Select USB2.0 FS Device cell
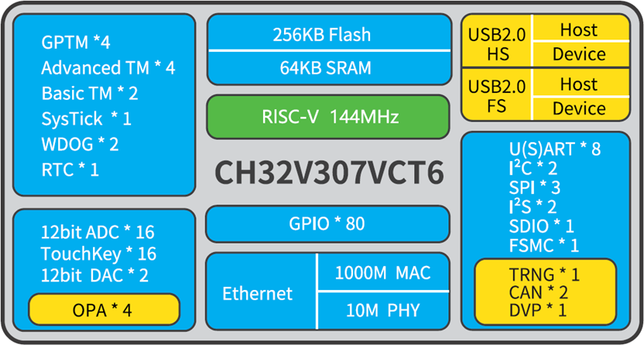 (581, 109)
